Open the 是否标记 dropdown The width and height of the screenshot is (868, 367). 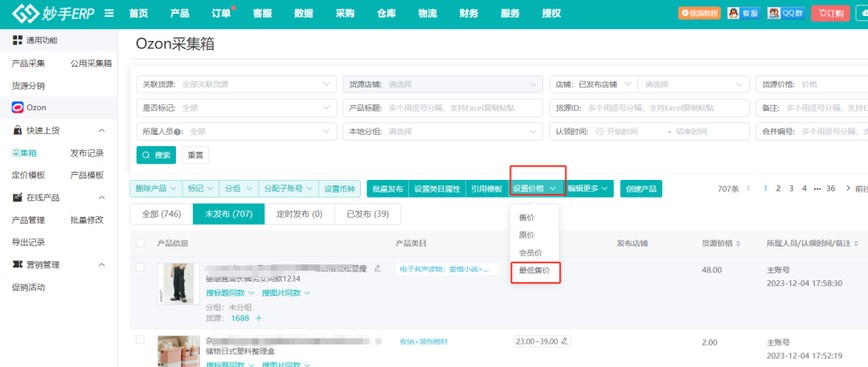(236, 108)
